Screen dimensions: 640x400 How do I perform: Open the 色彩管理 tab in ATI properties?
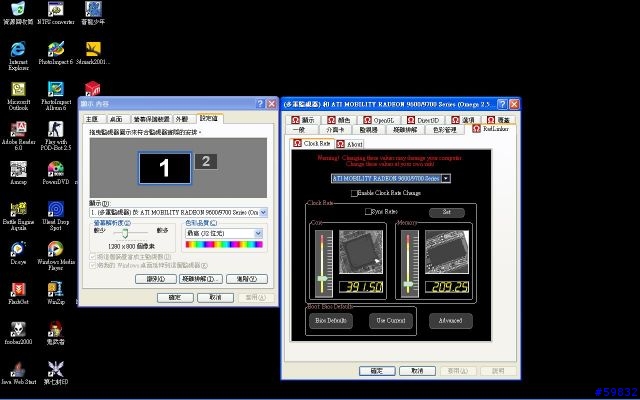[x=444, y=130]
